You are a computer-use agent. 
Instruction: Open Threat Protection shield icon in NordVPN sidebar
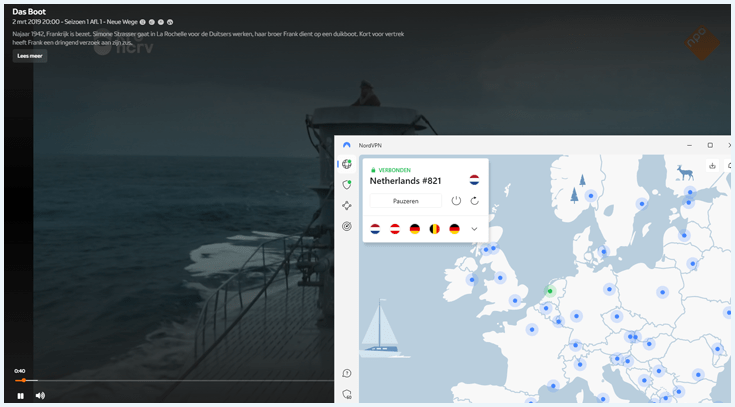tap(347, 185)
